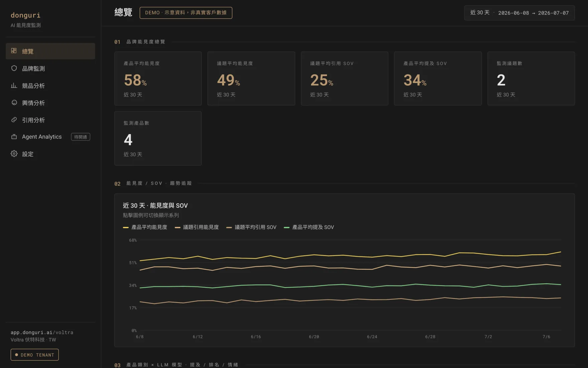Image resolution: width=588 pixels, height=368 pixels.
Task: Go to 引用分析 page in the sidebar
Action: coord(50,120)
